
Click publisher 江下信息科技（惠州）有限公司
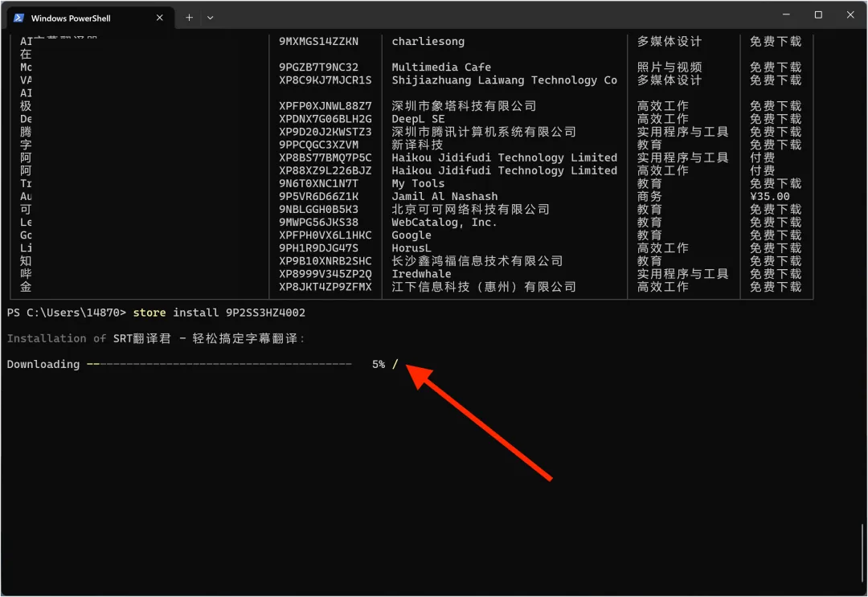tap(484, 287)
